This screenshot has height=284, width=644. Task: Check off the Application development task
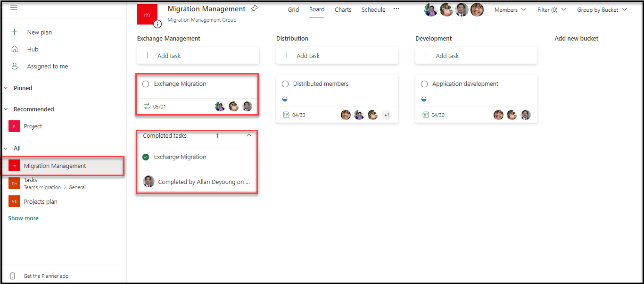pyautogui.click(x=424, y=84)
